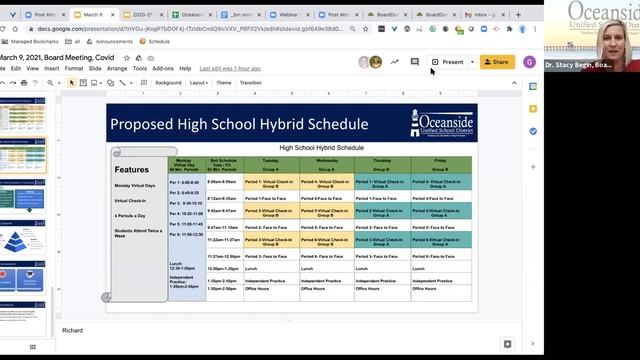This screenshot has height=360, width=640.
Task: Open the Add-ons menu
Action: [x=163, y=69]
